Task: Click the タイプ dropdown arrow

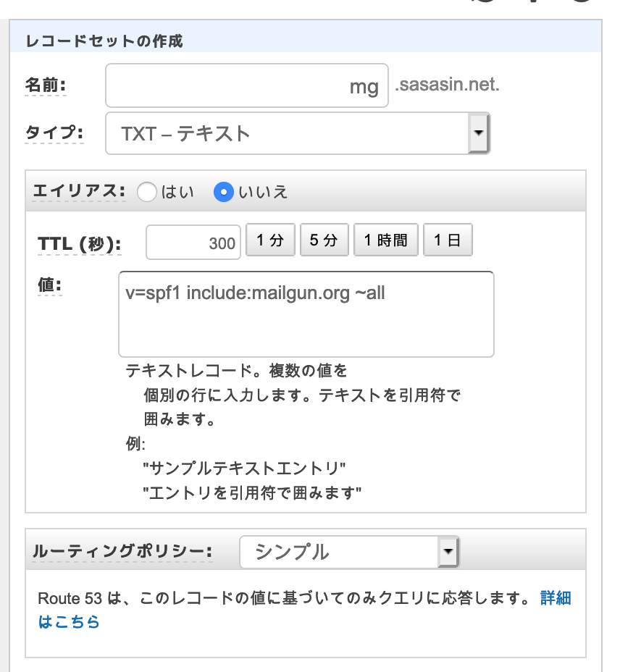Action: (x=479, y=133)
